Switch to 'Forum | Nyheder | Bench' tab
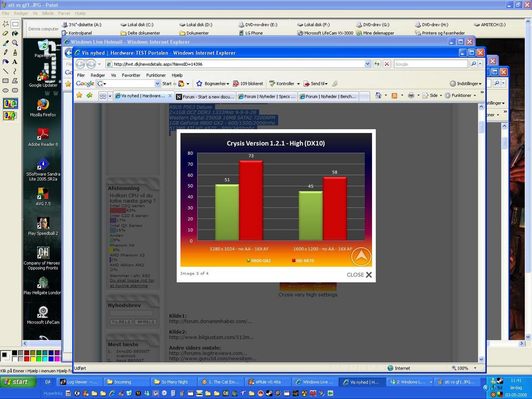Screen dimensions: 532x399 [x=328, y=96]
